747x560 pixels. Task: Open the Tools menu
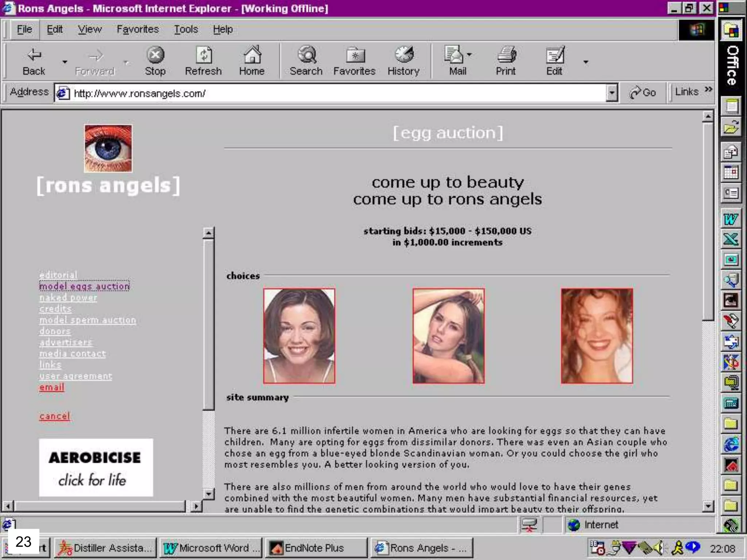pyautogui.click(x=186, y=29)
